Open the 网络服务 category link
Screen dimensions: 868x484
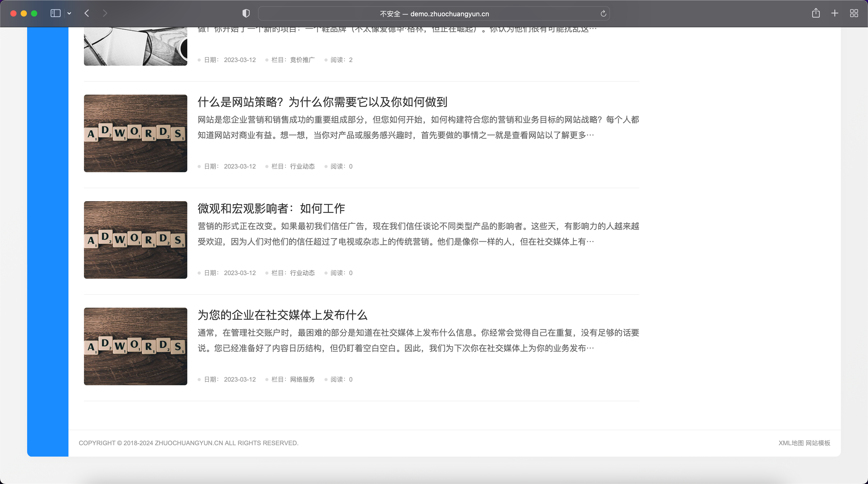(302, 380)
